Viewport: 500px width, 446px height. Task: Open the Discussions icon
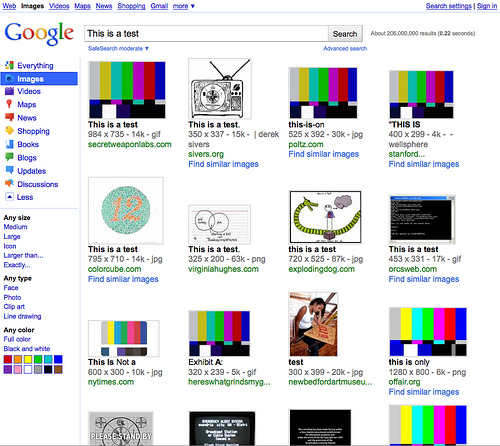(9, 183)
